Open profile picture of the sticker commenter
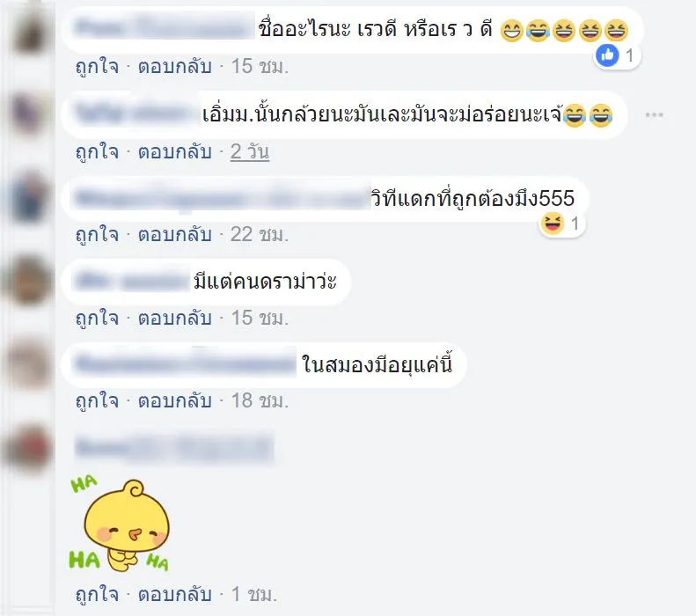Screen dimensions: 696x616 click(29, 448)
